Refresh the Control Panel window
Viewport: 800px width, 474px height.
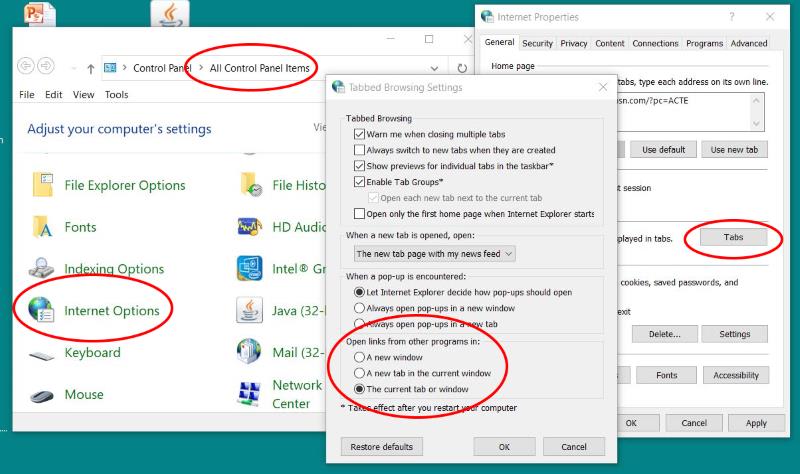[x=462, y=68]
